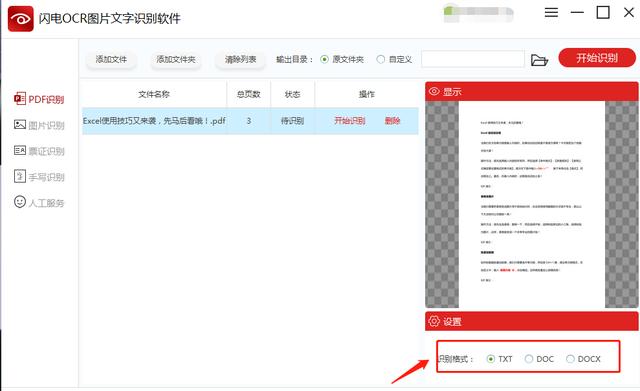Screen dimensions: 640x391
Task: Select 自定义 output radio button
Action: point(380,60)
